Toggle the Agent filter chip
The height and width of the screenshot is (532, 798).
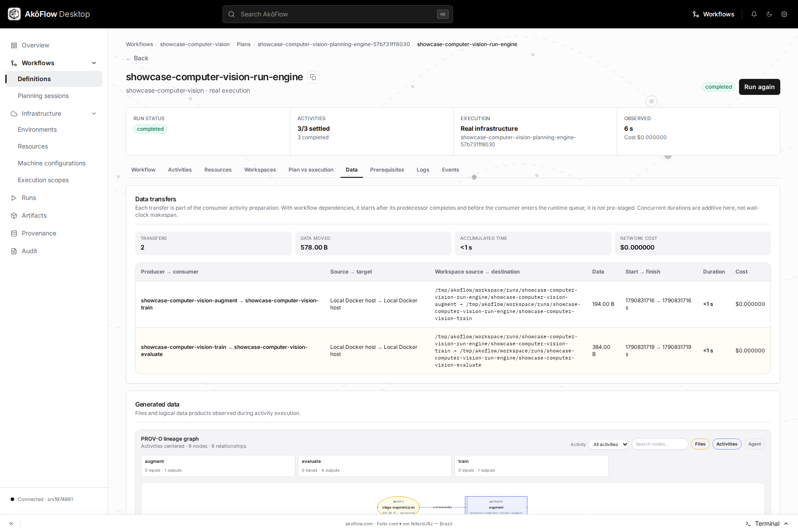[x=755, y=444]
